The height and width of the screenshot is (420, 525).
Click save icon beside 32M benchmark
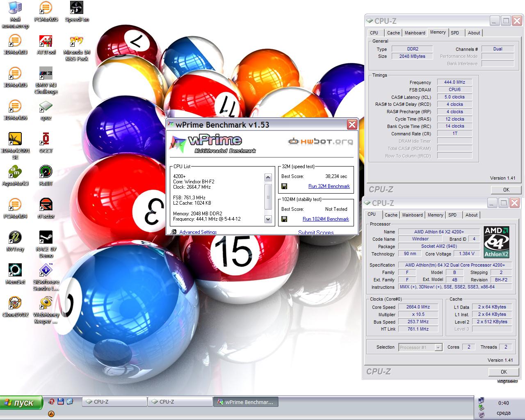pos(284,186)
